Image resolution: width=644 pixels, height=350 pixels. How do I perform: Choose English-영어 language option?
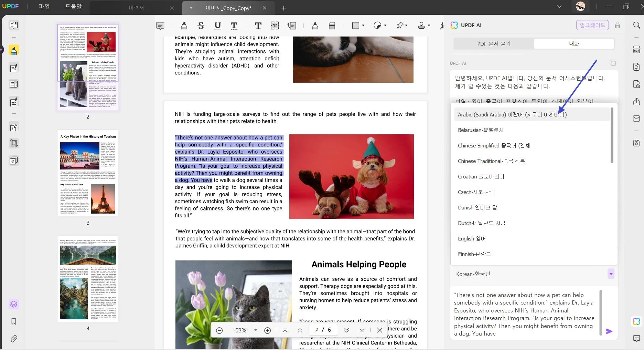(532, 238)
